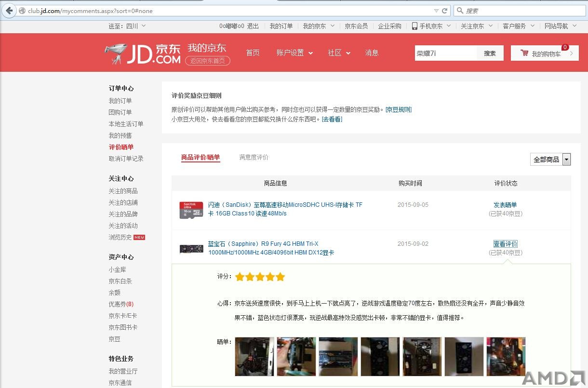The width and height of the screenshot is (588, 388).
Task: Open 关注的店铺 in the sidebar
Action: click(x=123, y=202)
